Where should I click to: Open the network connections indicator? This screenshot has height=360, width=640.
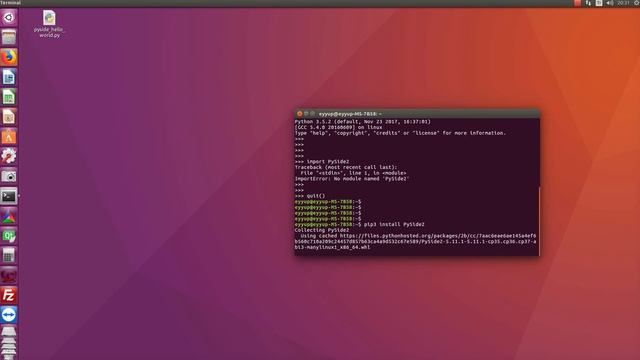[588, 3]
